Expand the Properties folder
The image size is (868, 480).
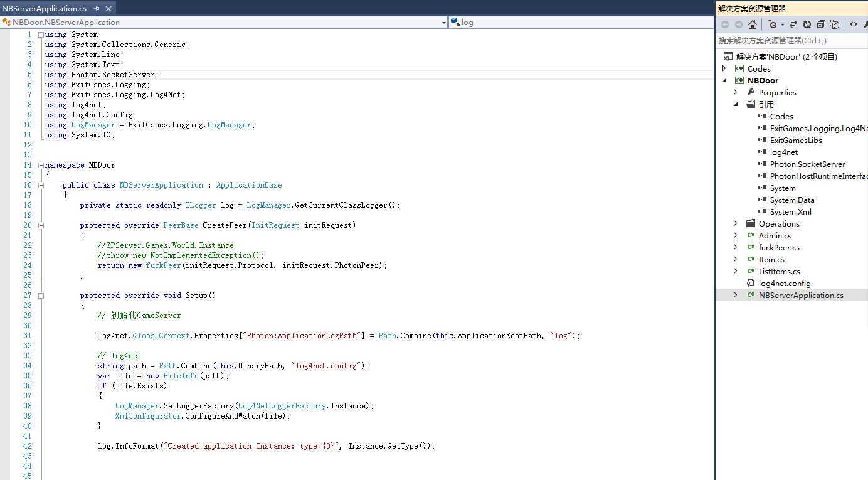click(736, 92)
